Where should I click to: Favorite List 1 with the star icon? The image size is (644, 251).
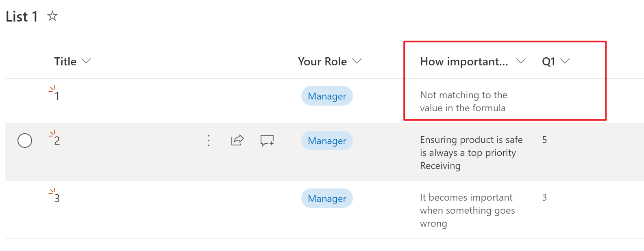pos(52,16)
